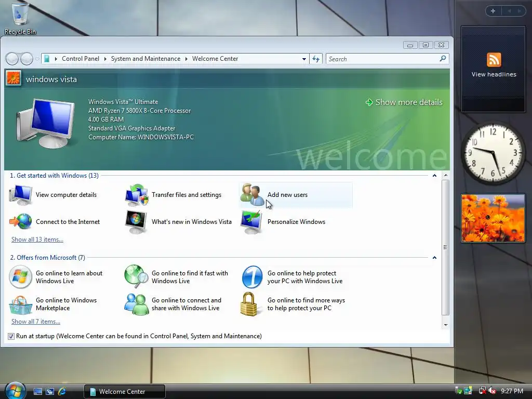Expand arrow after System and Maintenance breadcrumb
Viewport: 532px width, 399px height.
point(187,59)
